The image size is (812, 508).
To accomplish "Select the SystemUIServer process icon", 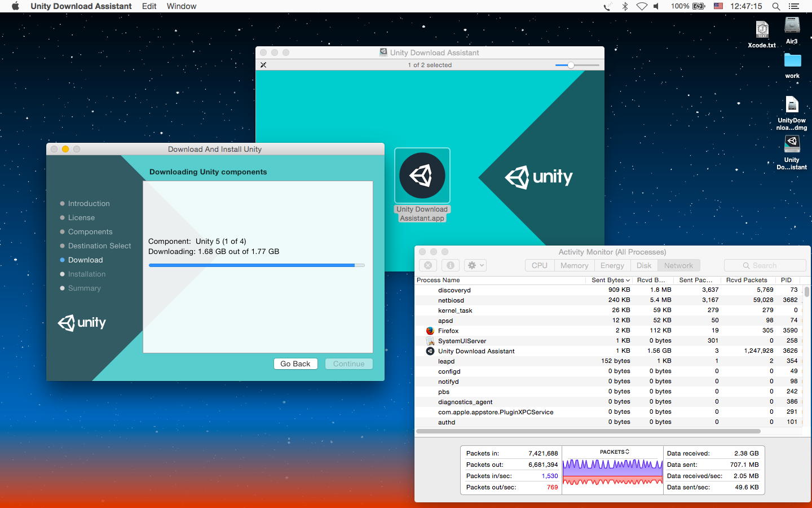I will pyautogui.click(x=430, y=341).
